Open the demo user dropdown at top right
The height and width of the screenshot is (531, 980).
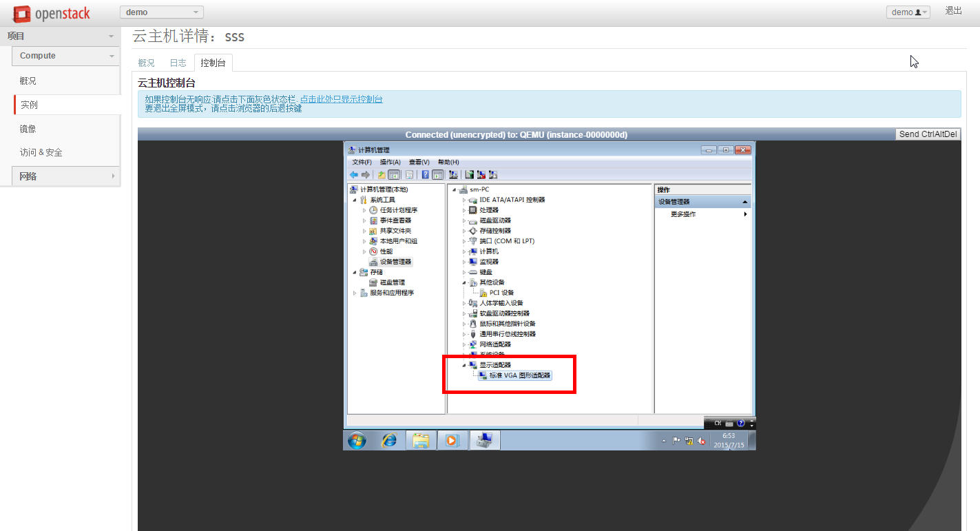(908, 12)
